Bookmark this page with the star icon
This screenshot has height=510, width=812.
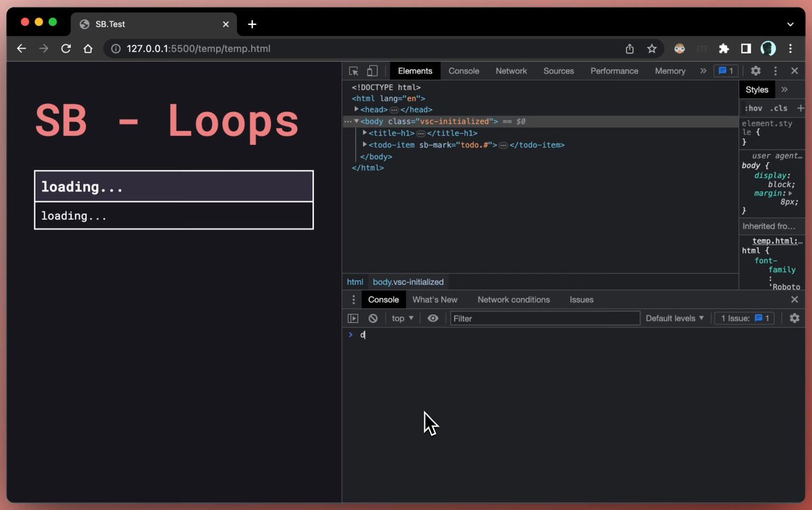[652, 49]
